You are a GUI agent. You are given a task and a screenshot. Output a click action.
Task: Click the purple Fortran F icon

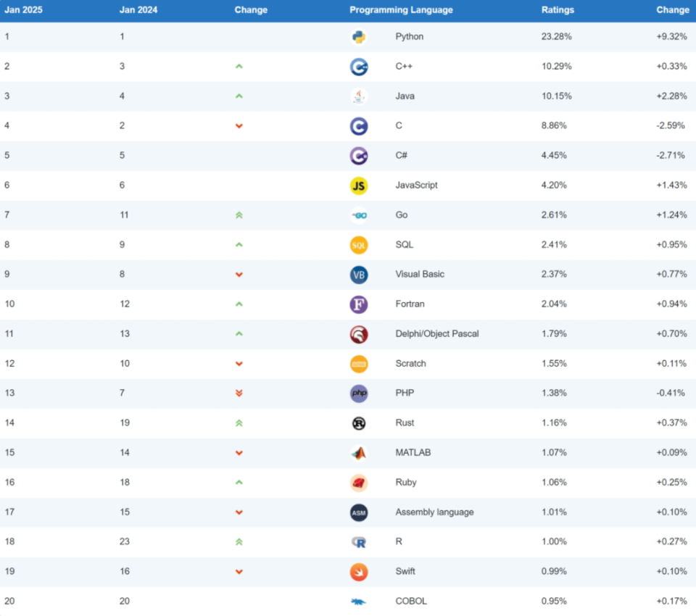(x=358, y=304)
